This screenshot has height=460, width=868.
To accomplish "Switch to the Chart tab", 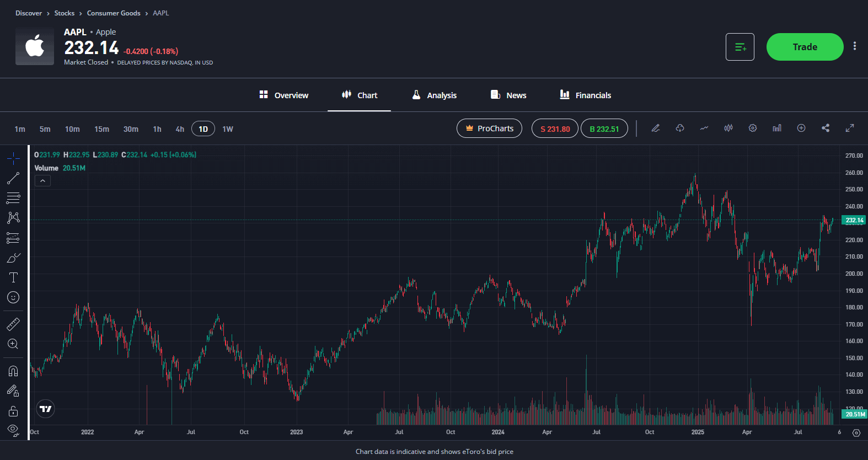I will (360, 95).
